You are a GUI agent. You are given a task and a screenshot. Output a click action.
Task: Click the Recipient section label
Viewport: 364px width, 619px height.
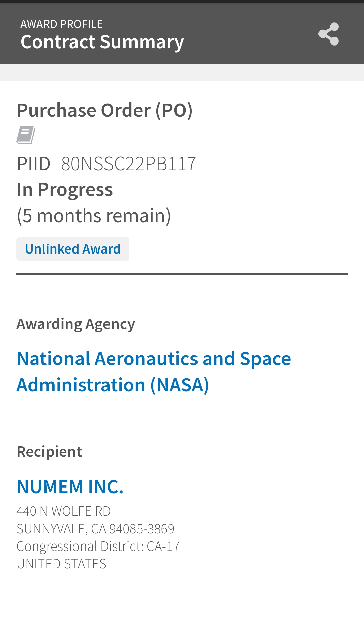coord(49,452)
